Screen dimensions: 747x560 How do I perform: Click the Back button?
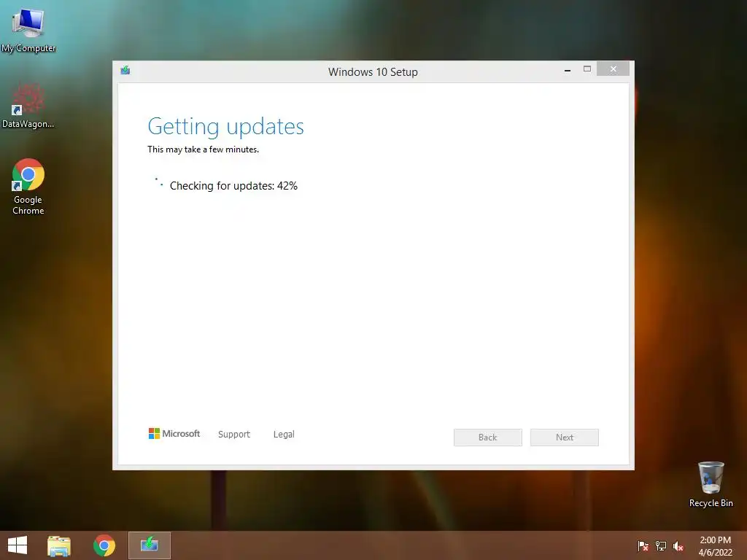(488, 437)
